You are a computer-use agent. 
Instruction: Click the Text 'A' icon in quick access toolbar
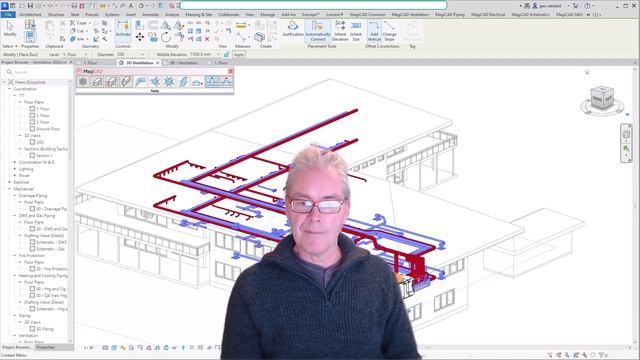point(131,6)
